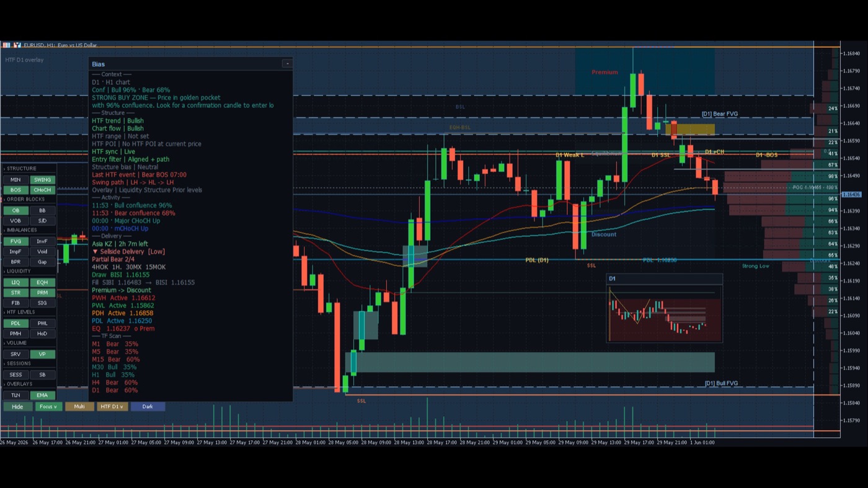Enable the VOB button
This screenshot has width=868, height=488.
[x=15, y=221]
